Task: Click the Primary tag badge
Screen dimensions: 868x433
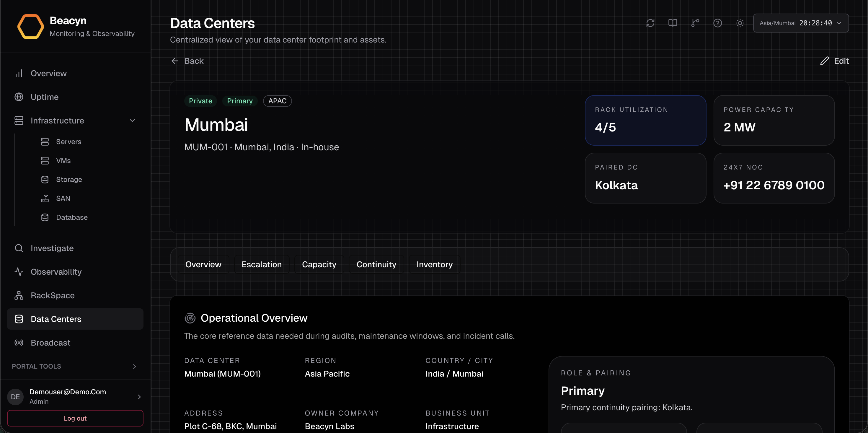Action: (x=239, y=101)
